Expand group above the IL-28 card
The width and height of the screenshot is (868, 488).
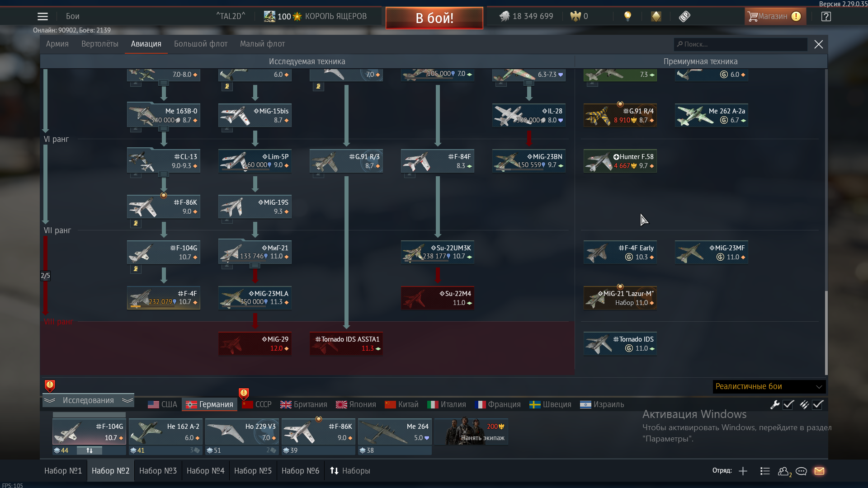click(529, 83)
